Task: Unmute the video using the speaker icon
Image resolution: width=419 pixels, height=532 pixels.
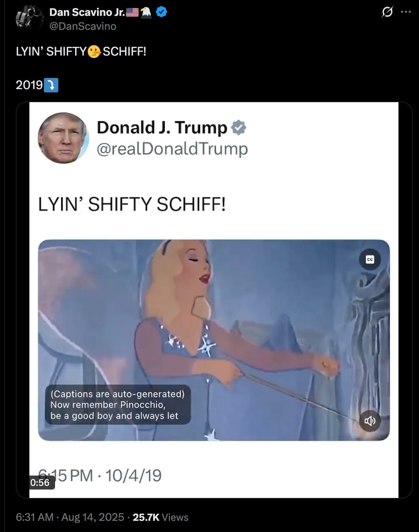Action: pos(370,421)
